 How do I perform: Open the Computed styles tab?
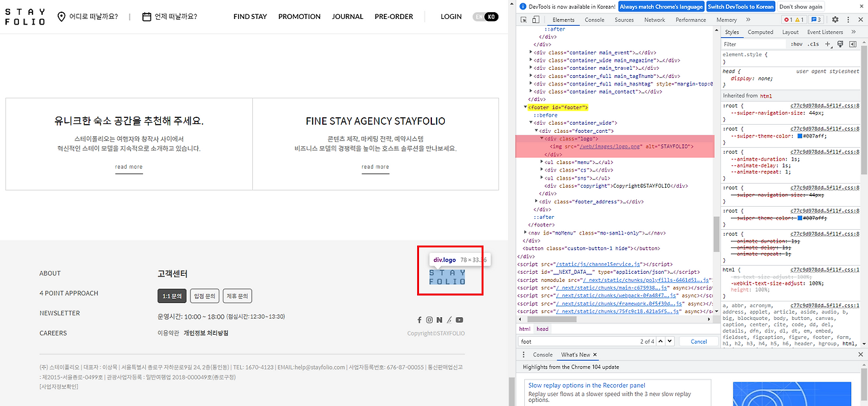coord(760,32)
